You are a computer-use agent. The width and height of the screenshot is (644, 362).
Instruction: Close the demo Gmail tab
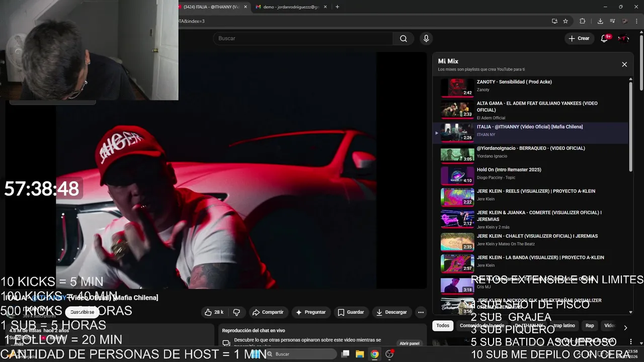click(x=325, y=7)
